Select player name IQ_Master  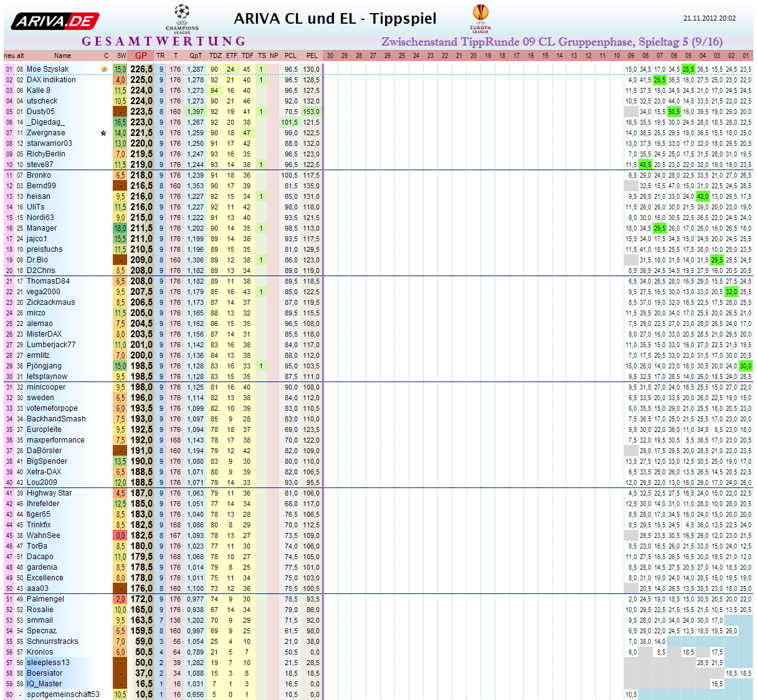[44, 684]
